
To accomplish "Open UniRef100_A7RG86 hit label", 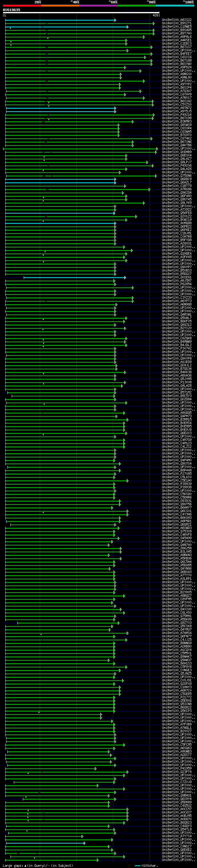I will (177, 189).
